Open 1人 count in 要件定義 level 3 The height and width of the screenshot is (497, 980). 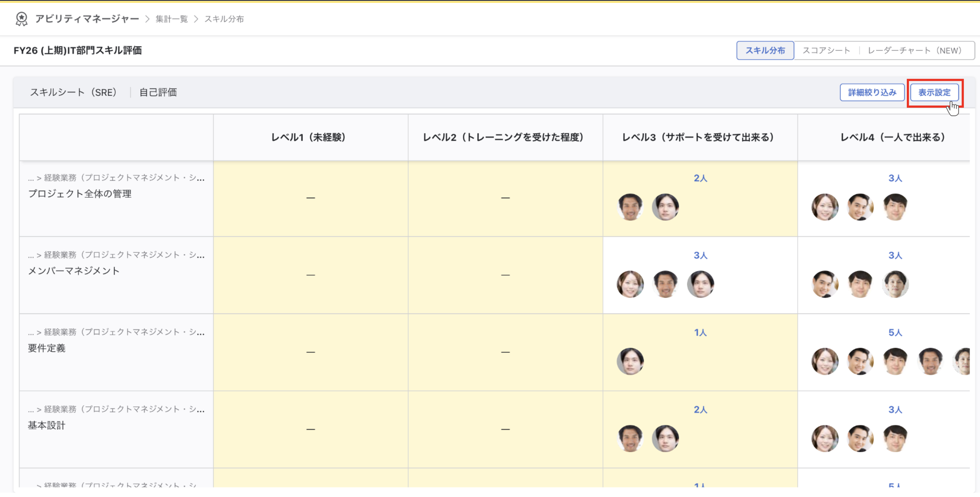[700, 332]
